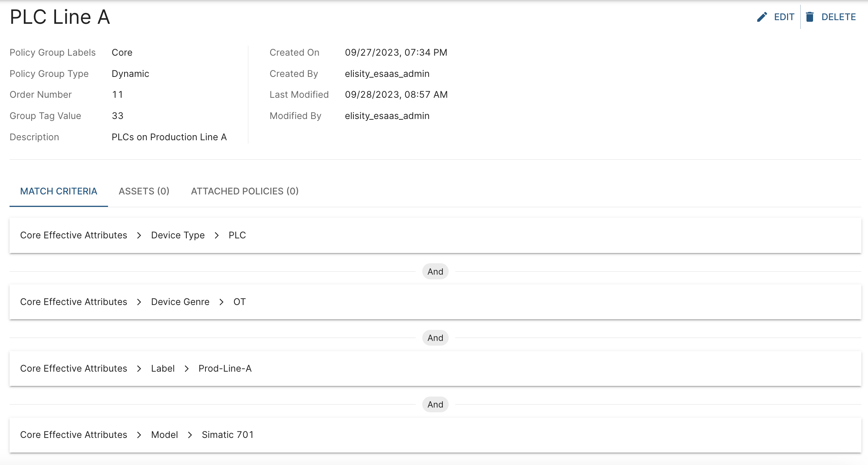The height and width of the screenshot is (465, 868).
Task: Click the PLC Line A page title
Action: pos(60,17)
